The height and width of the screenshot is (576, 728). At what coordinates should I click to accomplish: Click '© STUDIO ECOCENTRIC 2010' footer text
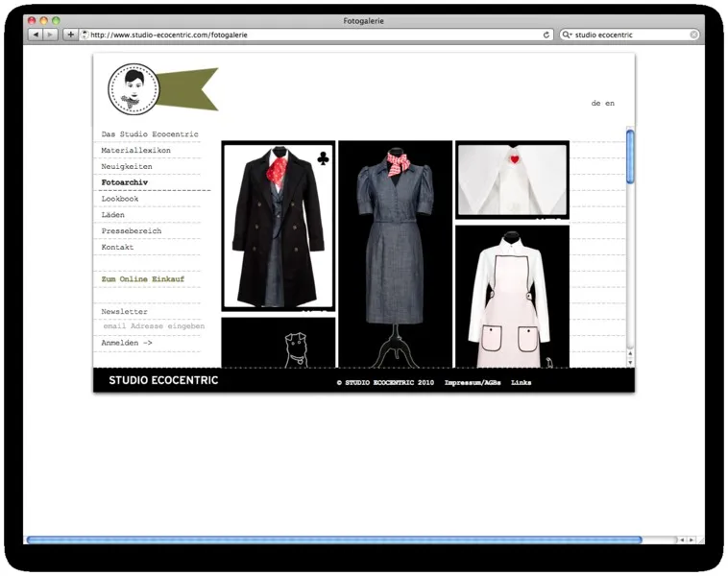click(385, 382)
